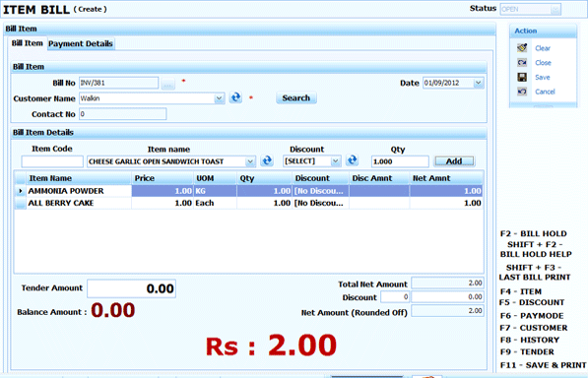
Task: Refresh the Discount list
Action: (352, 160)
